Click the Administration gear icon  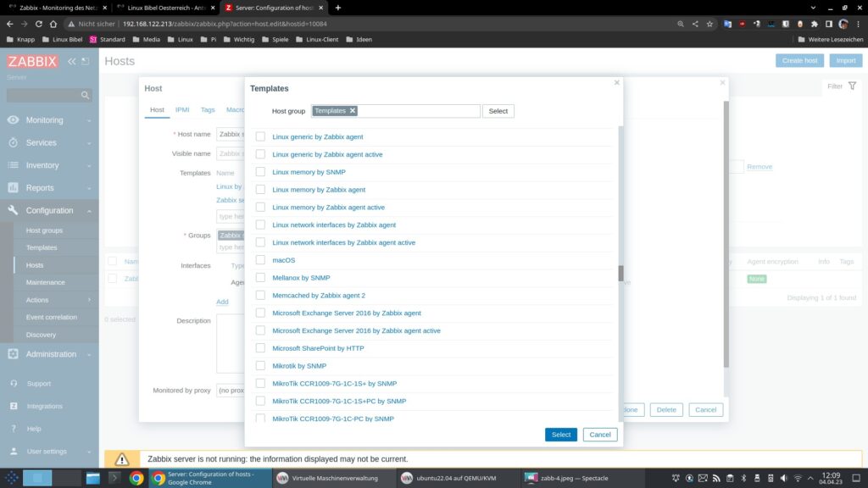(14, 354)
